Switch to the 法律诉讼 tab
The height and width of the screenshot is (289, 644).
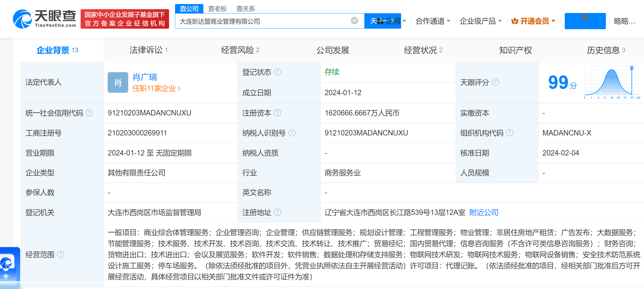click(x=148, y=50)
